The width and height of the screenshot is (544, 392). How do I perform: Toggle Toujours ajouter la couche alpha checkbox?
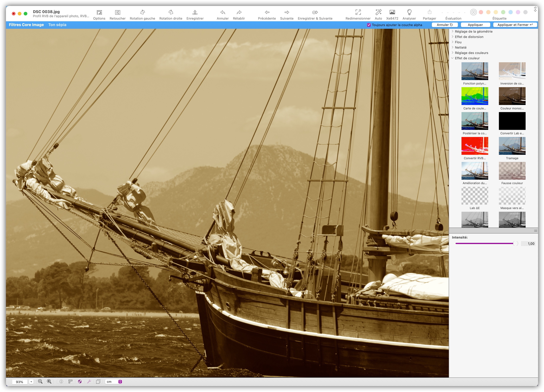click(x=369, y=25)
